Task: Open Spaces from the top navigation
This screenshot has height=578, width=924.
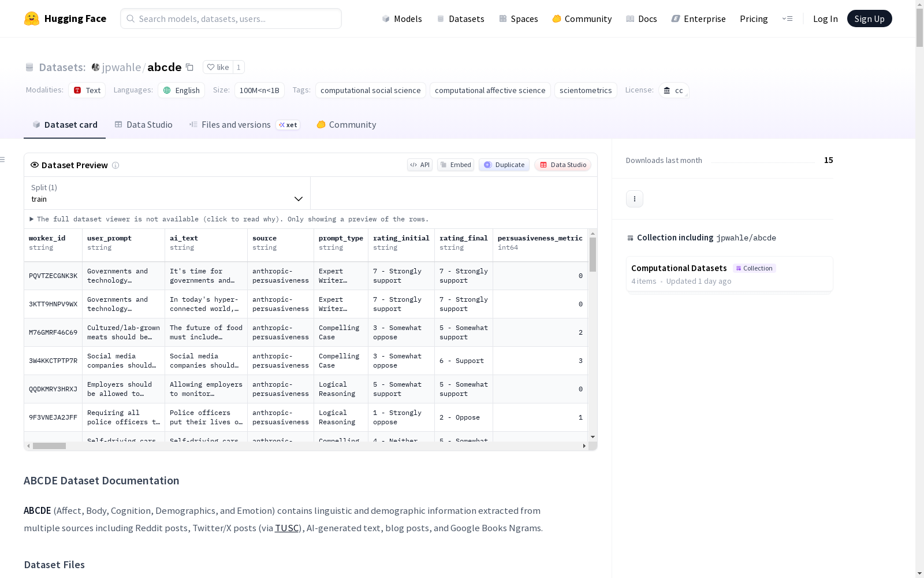Action: 518,18
